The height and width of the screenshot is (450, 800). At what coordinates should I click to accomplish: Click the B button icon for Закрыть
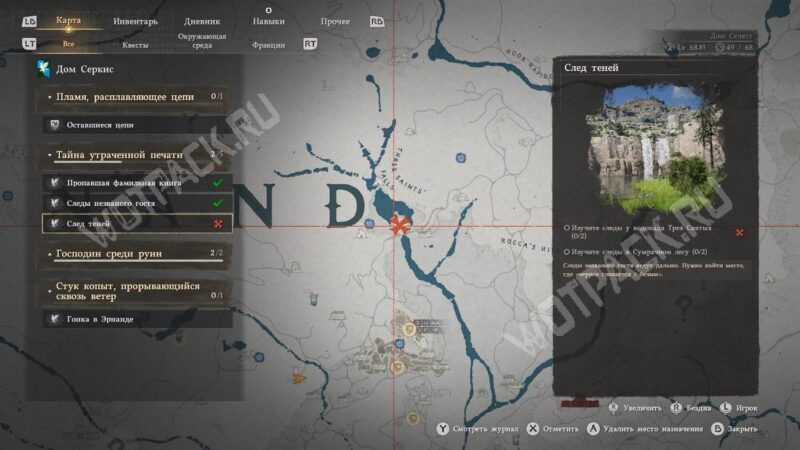click(x=716, y=428)
